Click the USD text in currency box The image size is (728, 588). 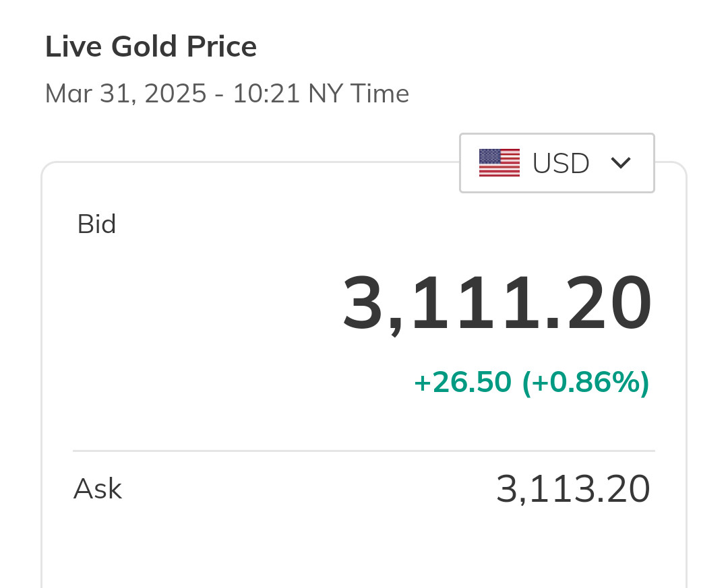click(561, 163)
